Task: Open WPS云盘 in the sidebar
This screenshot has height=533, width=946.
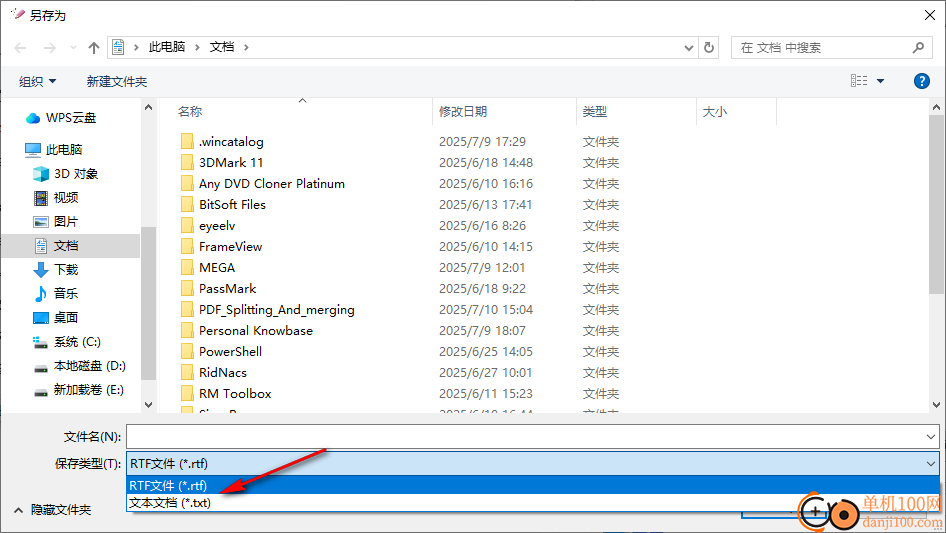Action: pos(61,118)
